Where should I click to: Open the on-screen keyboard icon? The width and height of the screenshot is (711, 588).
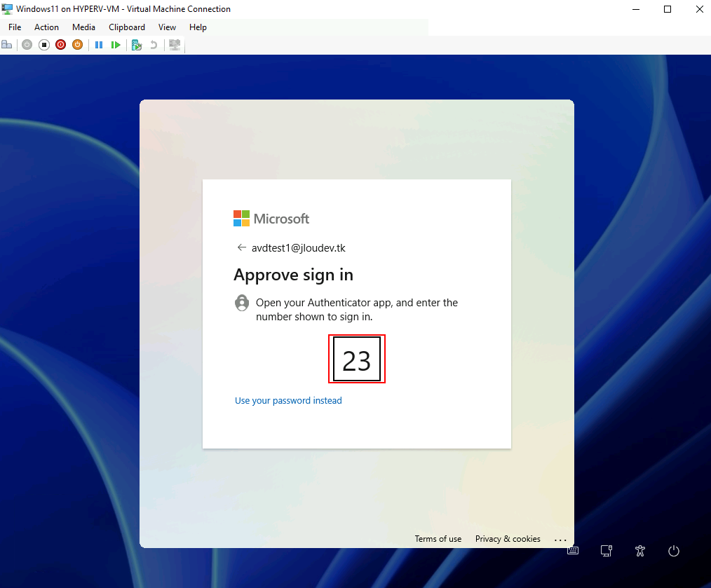click(573, 551)
